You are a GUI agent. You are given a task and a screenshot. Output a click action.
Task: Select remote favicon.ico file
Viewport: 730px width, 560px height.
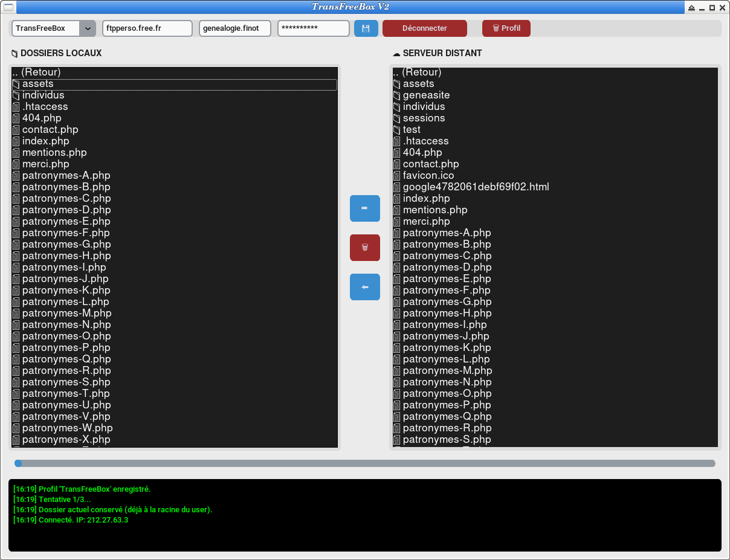(555, 176)
